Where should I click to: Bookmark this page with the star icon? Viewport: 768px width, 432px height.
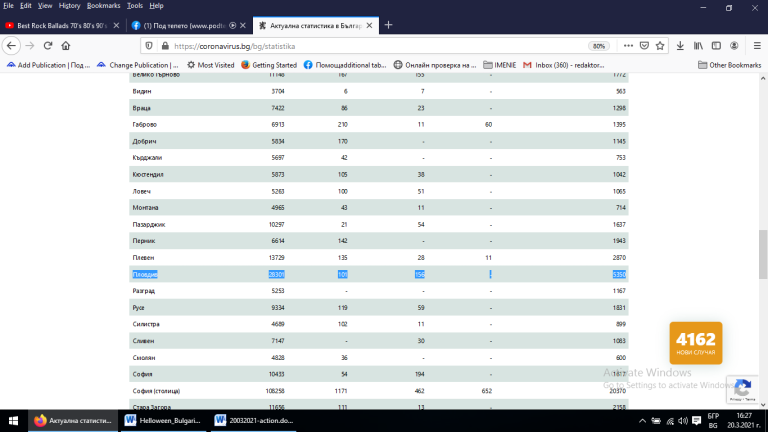click(x=658, y=45)
